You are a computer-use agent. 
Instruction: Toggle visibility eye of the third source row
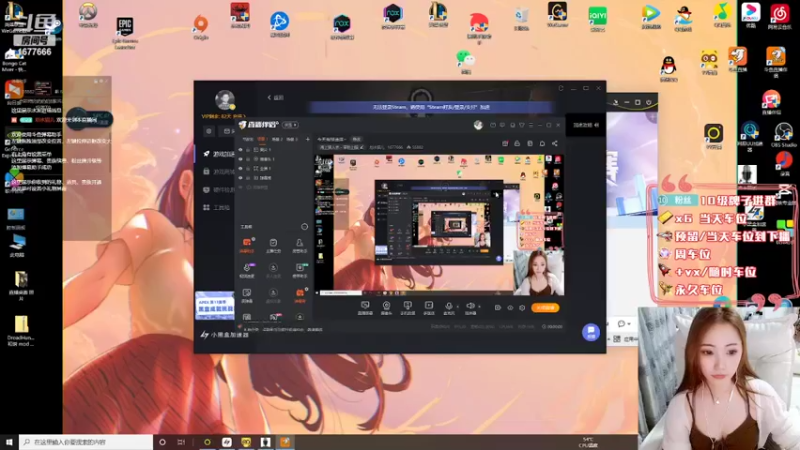240,168
